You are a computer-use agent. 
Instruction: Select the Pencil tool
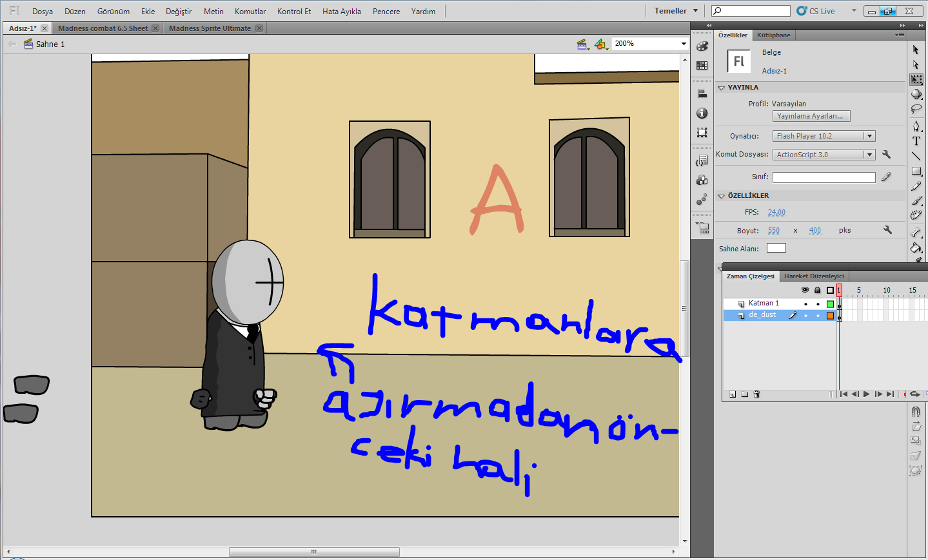click(x=916, y=186)
